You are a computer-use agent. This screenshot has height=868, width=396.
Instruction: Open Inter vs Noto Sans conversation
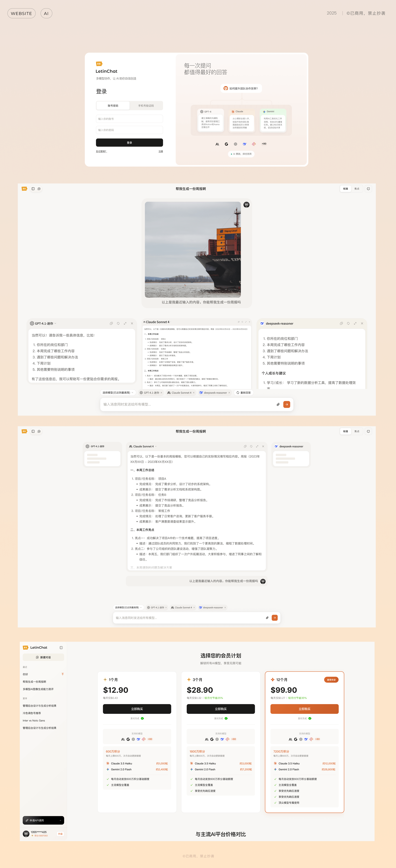click(34, 720)
